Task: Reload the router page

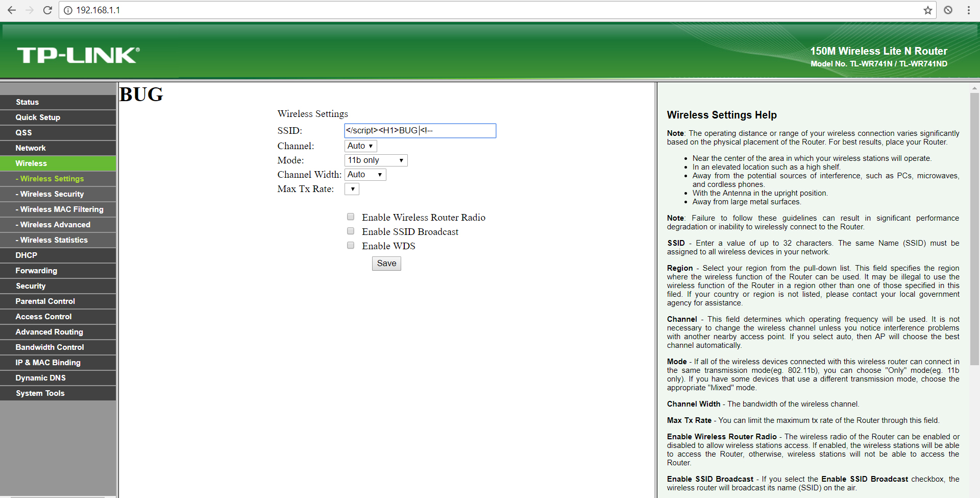Action: pos(47,10)
